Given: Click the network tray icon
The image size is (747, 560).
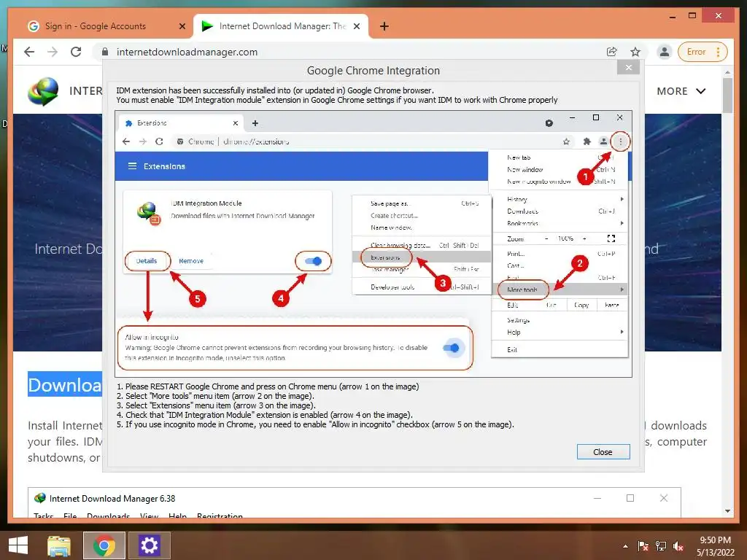Looking at the screenshot, I should coord(661,546).
